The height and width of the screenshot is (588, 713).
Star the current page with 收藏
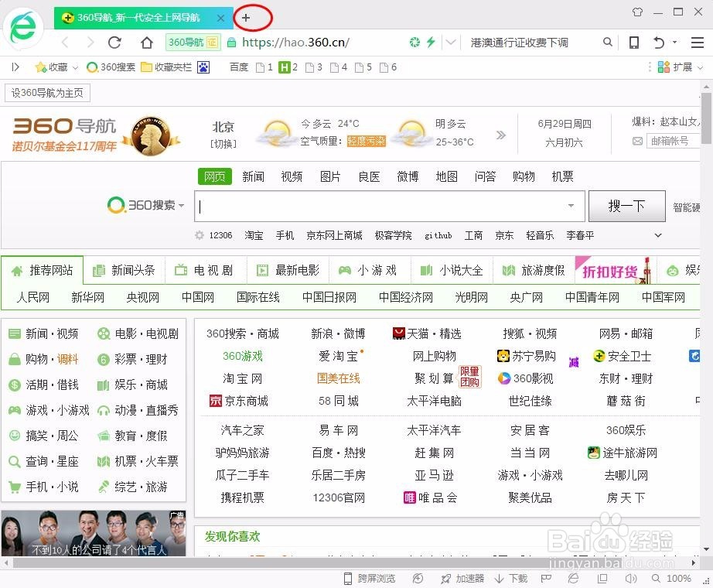pos(45,67)
